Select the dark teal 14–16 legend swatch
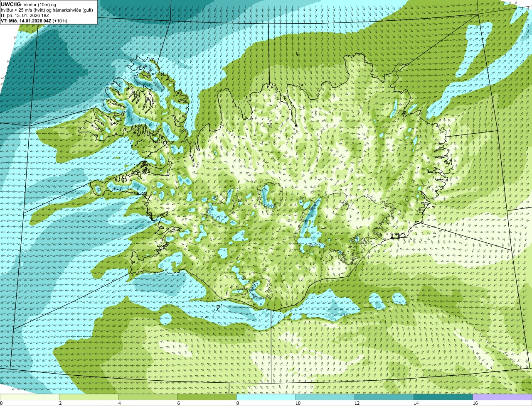Viewport: 532px width, 406px height. point(443,397)
